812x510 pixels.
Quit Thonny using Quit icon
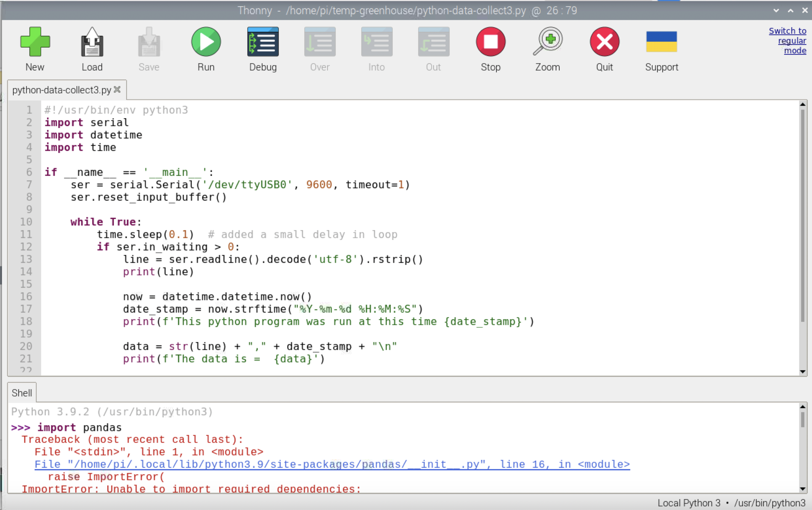pyautogui.click(x=604, y=42)
